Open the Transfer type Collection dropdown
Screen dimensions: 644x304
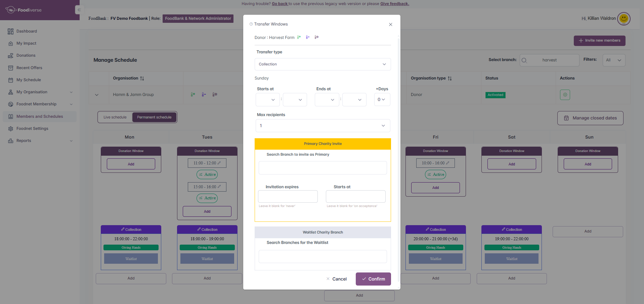[x=323, y=64]
